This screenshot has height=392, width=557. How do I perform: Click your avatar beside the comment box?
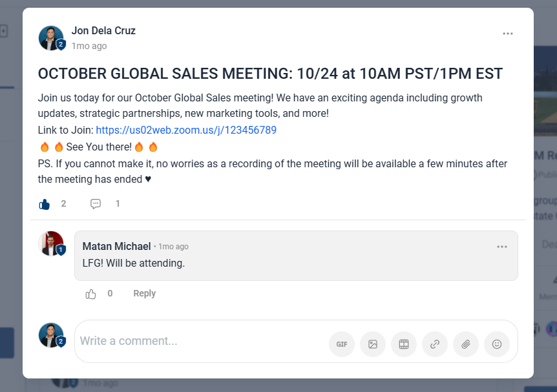51,335
